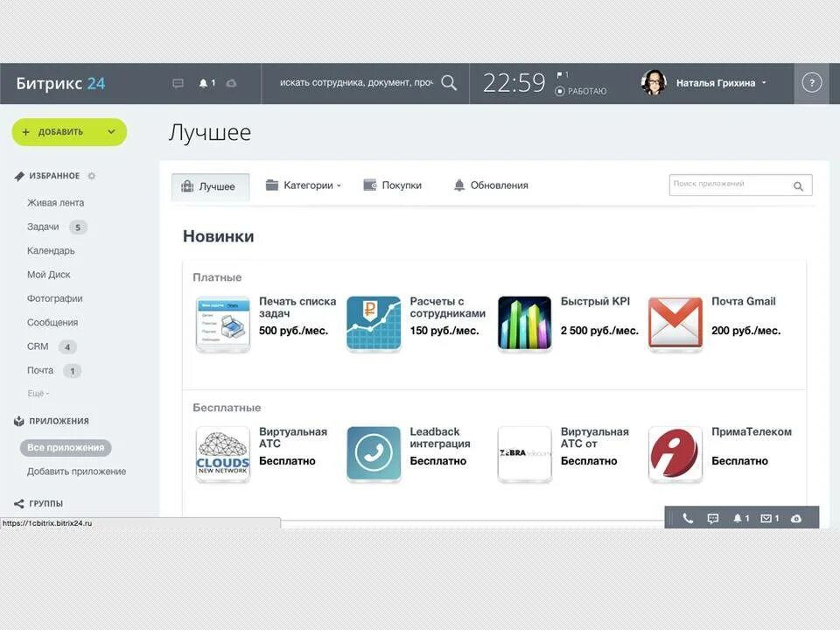
Task: Open Быстрый KPI app icon
Action: click(x=524, y=324)
